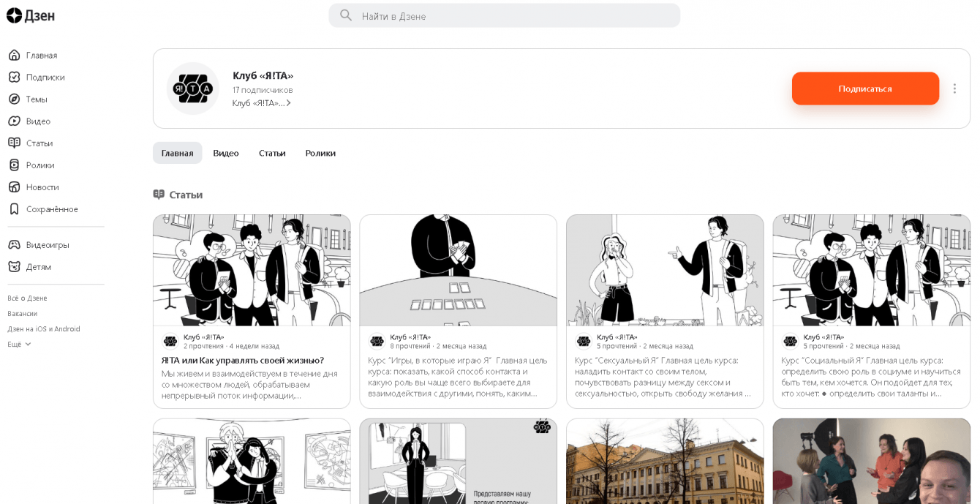
Task: Click the Статьи section heading icon
Action: pos(159,195)
